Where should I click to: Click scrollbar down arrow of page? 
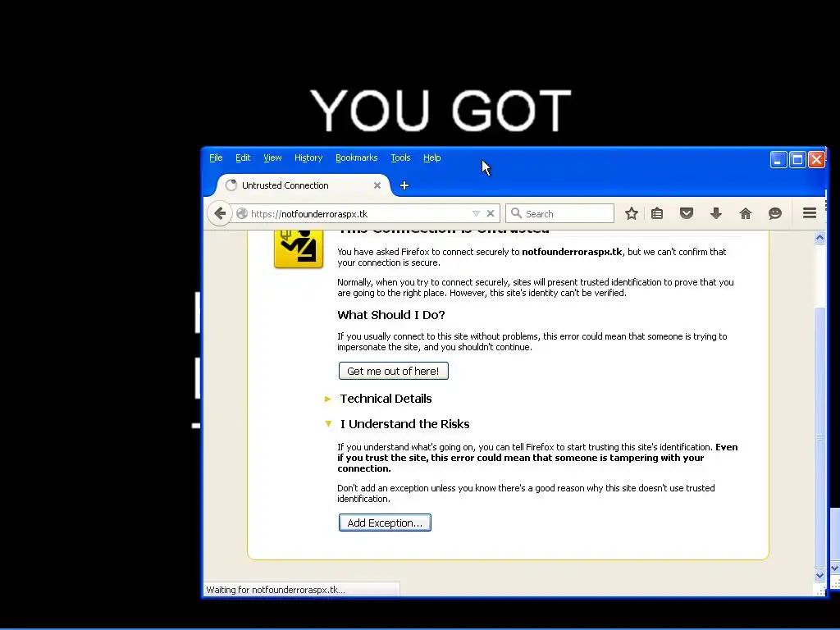(819, 575)
